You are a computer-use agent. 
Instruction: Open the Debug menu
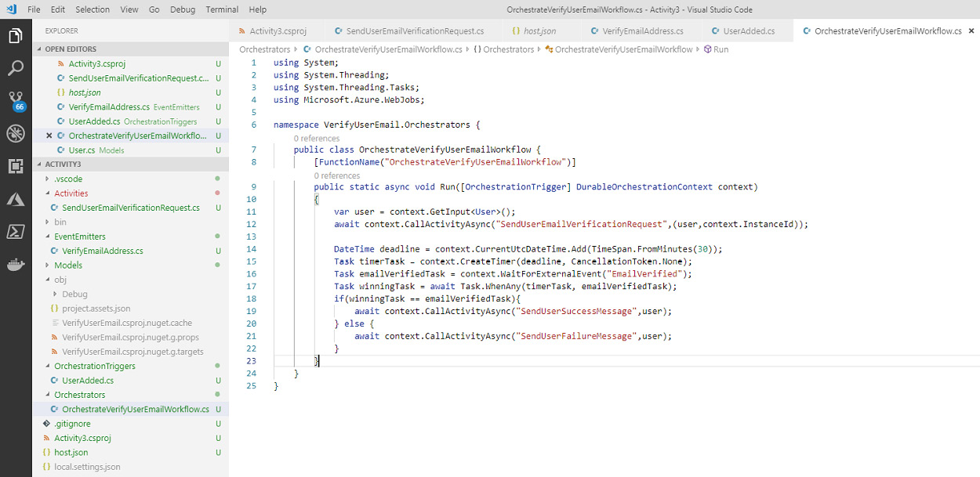(x=183, y=9)
